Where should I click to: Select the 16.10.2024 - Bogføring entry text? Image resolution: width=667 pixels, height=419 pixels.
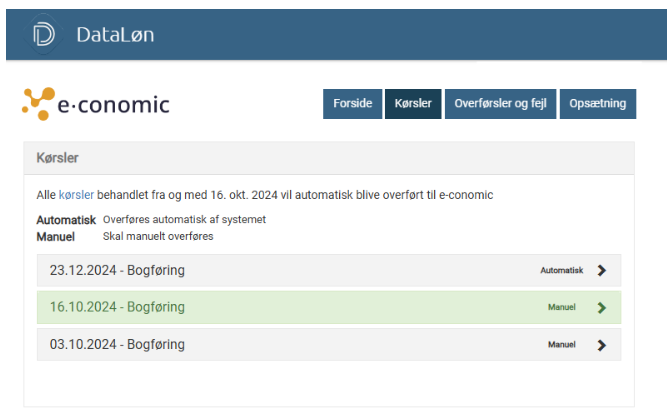tap(117, 307)
